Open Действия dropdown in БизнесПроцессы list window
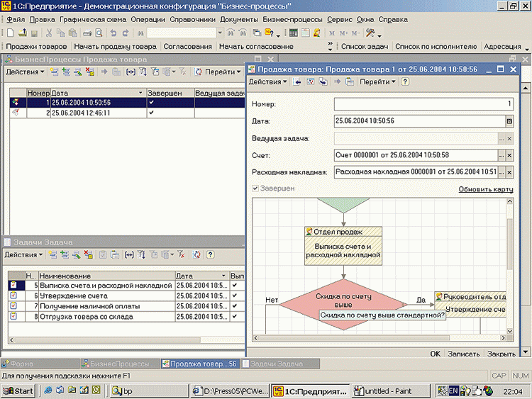 tap(25, 72)
